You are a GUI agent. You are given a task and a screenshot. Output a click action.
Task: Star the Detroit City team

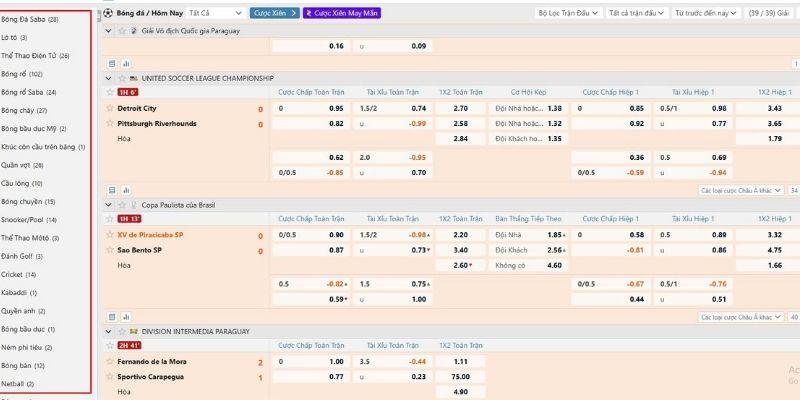tap(109, 108)
